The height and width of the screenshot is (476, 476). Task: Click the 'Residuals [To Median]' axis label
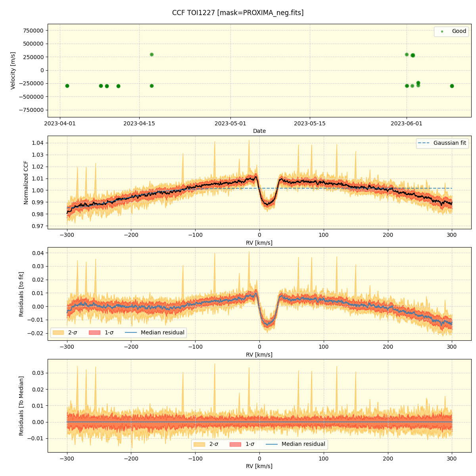click(x=21, y=406)
